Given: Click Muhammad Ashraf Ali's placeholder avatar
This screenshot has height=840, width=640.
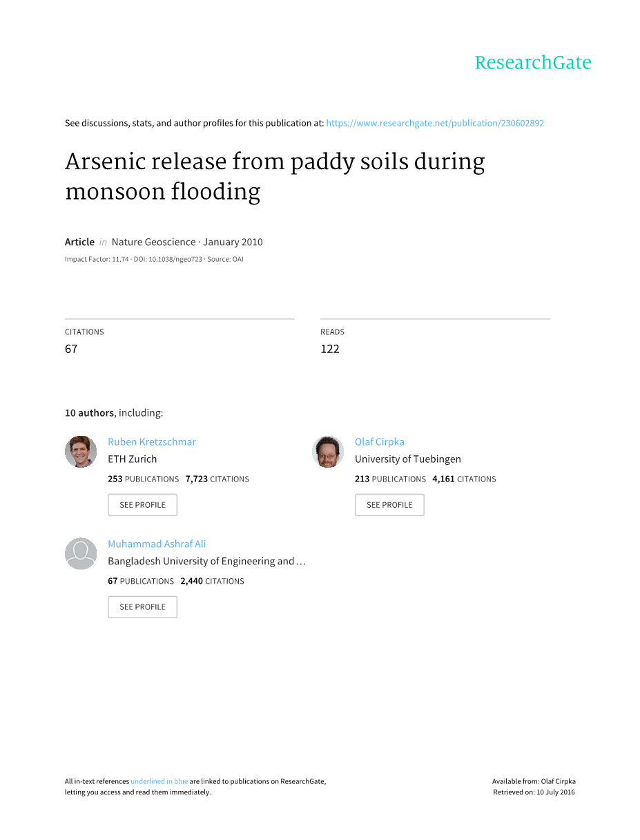Looking at the screenshot, I should click(81, 554).
